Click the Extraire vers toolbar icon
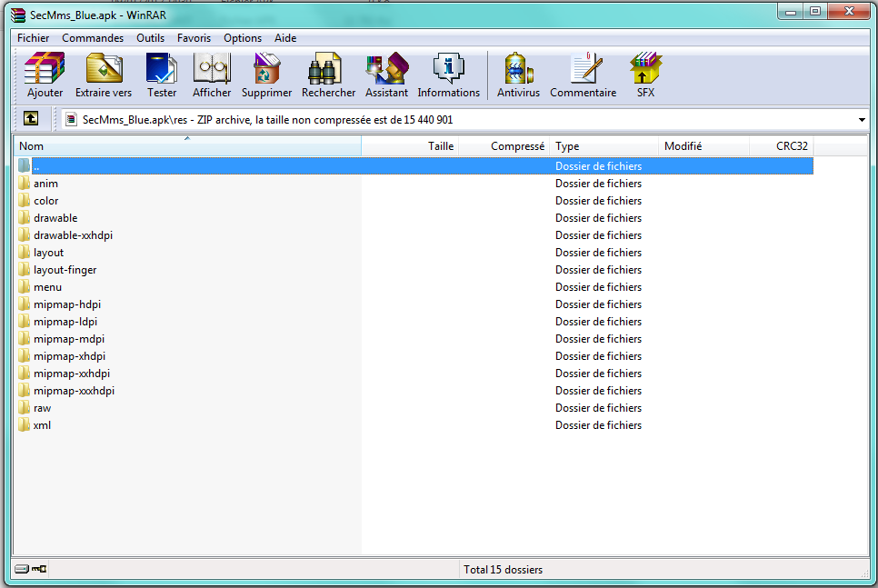This screenshot has width=878, height=588. coord(105,68)
